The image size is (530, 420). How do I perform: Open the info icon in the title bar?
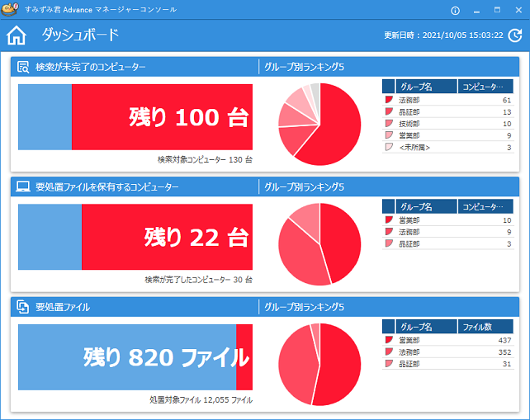pyautogui.click(x=455, y=10)
